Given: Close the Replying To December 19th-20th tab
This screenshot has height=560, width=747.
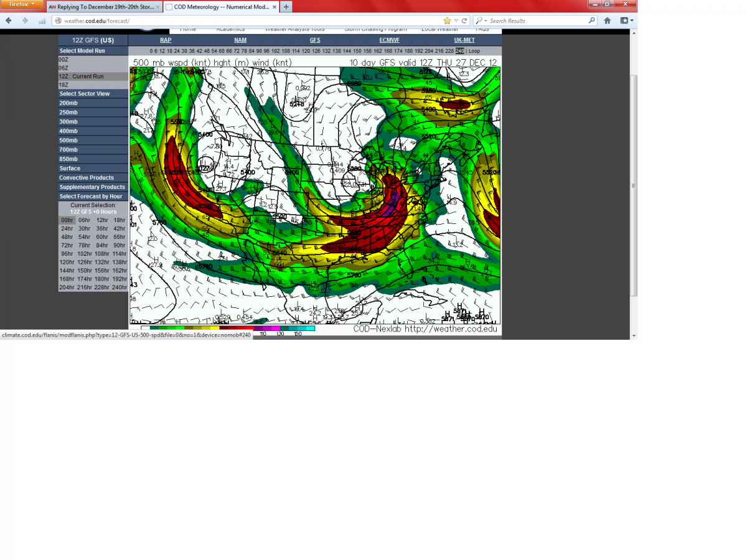Looking at the screenshot, I should pyautogui.click(x=158, y=7).
